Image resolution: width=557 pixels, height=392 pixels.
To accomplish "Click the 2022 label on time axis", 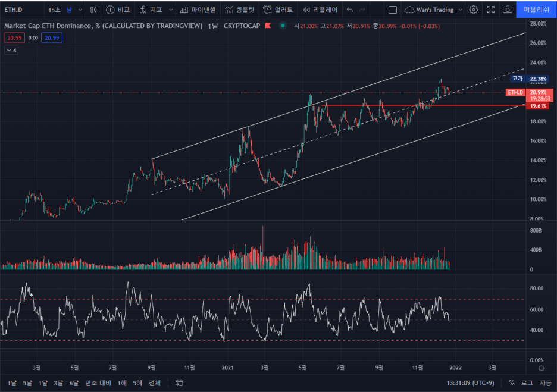I will (x=455, y=368).
